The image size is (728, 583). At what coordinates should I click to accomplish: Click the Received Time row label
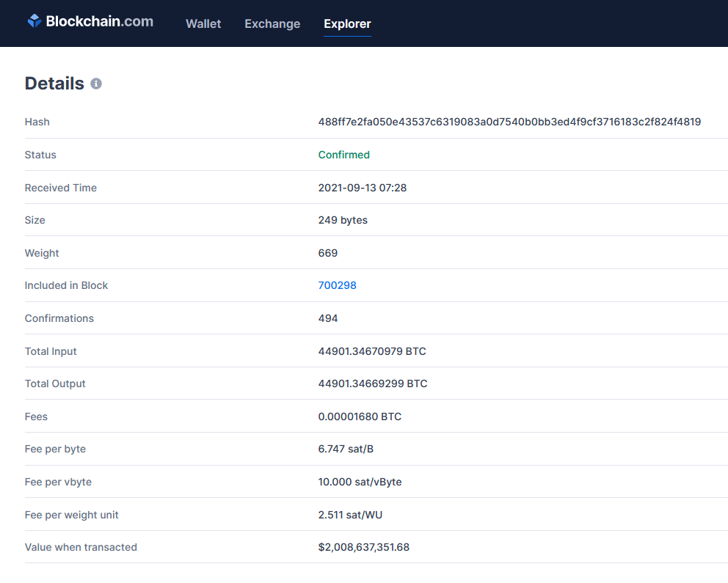click(60, 188)
